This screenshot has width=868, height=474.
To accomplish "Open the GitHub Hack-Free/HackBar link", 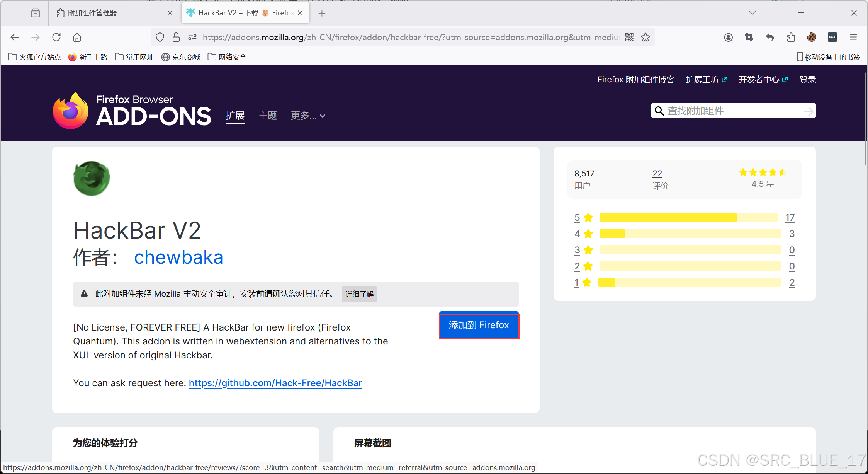I will pos(275,383).
